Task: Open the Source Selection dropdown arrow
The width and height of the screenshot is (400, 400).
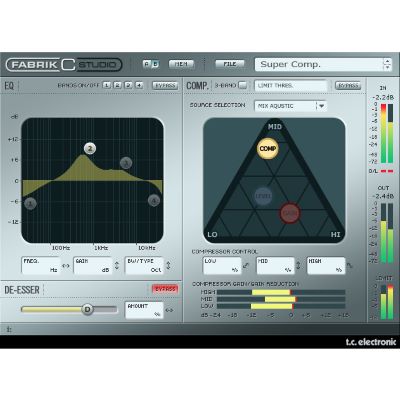Action: [x=322, y=106]
